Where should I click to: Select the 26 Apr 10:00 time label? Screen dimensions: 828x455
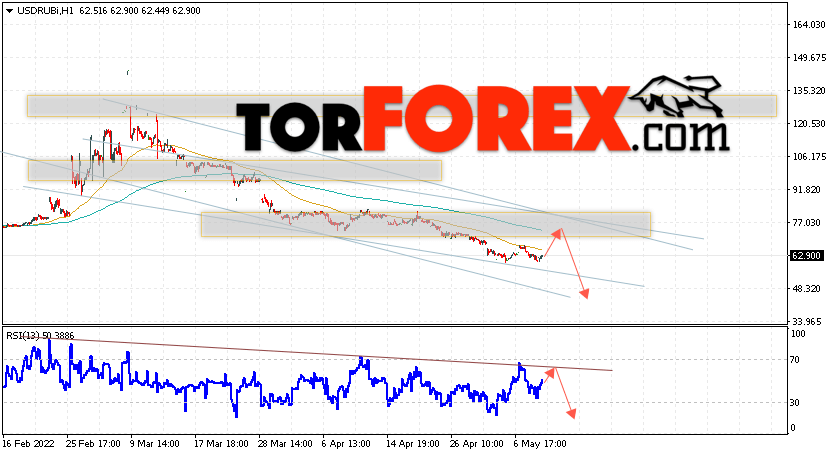477,444
